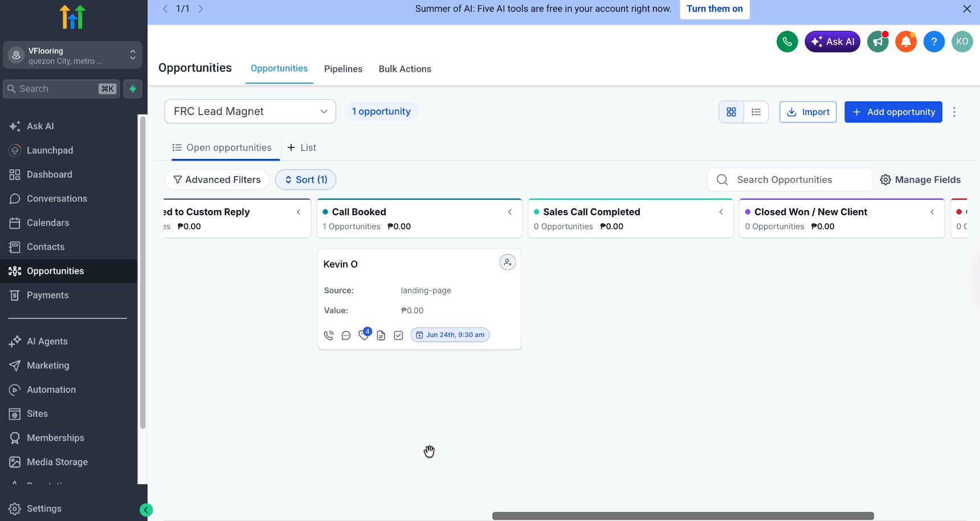Click the lightning quick actions icon
Image resolution: width=980 pixels, height=521 pixels.
pyautogui.click(x=133, y=89)
